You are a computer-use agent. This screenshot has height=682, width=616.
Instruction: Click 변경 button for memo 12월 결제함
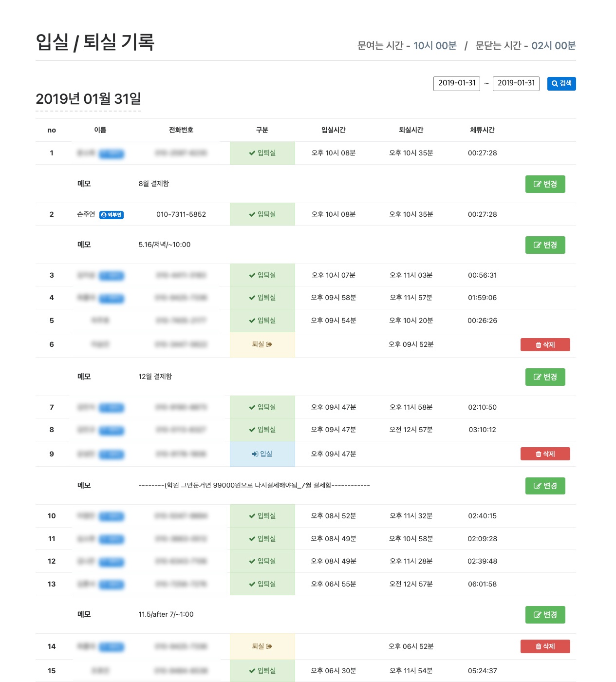coord(545,377)
